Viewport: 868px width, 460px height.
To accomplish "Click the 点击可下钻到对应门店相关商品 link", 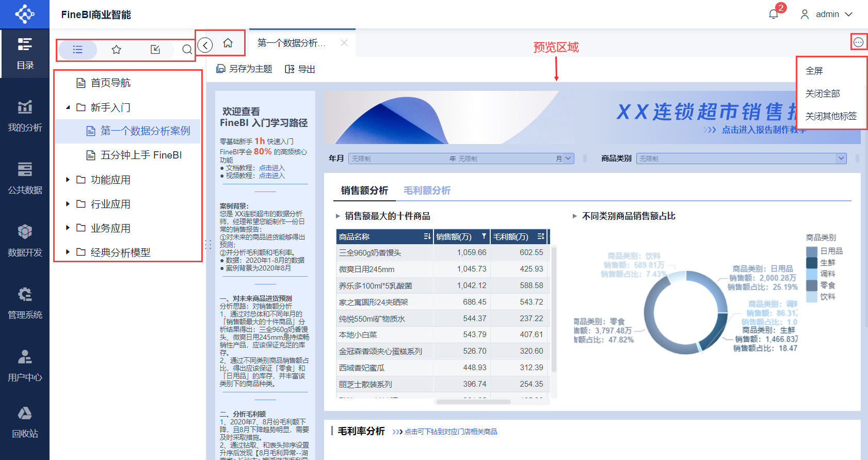I will (x=451, y=432).
